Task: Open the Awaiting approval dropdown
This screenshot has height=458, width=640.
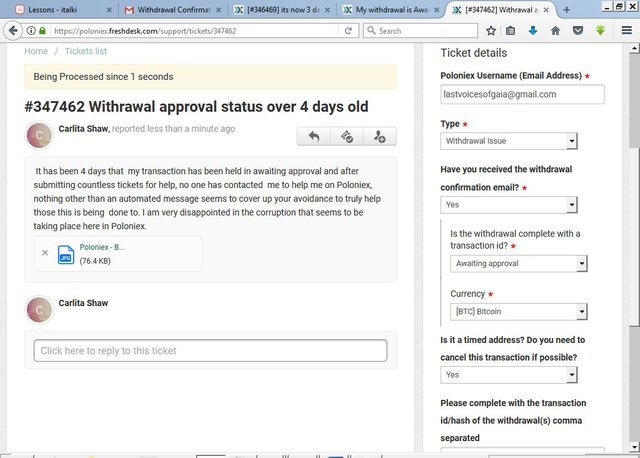Action: point(518,263)
